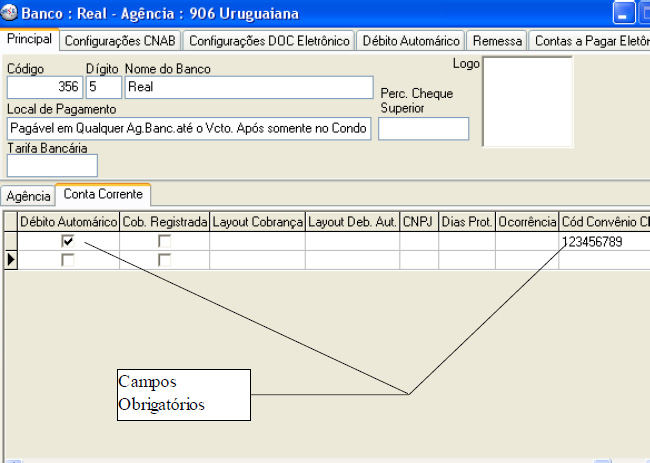Click the Nome do Banco field
Image resolution: width=650 pixels, height=463 pixels.
point(248,87)
